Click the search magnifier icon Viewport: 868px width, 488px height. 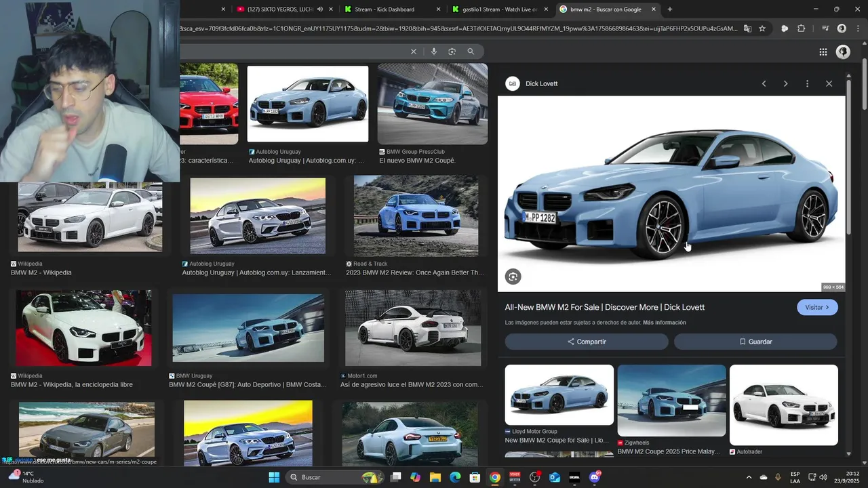click(x=471, y=52)
